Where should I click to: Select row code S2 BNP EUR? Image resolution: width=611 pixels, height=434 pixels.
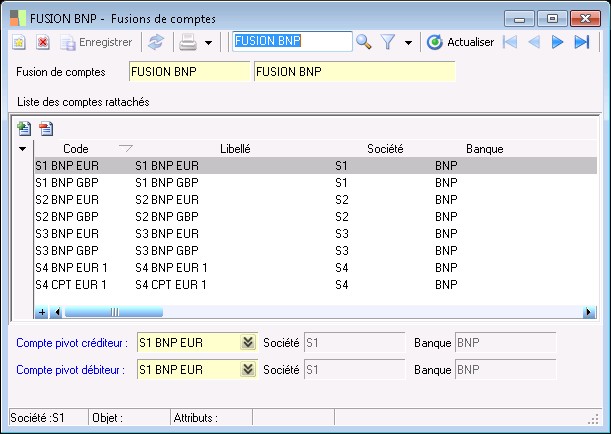point(67,200)
